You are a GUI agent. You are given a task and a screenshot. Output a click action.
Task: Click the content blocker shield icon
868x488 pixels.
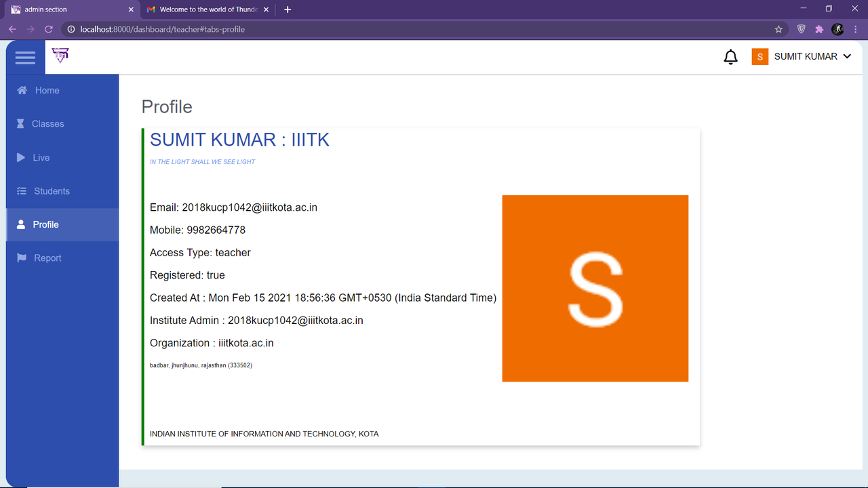(x=801, y=29)
